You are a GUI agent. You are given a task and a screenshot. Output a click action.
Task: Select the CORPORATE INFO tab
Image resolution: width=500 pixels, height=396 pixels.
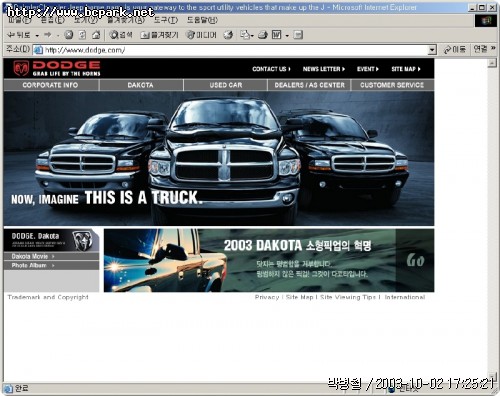tap(51, 85)
